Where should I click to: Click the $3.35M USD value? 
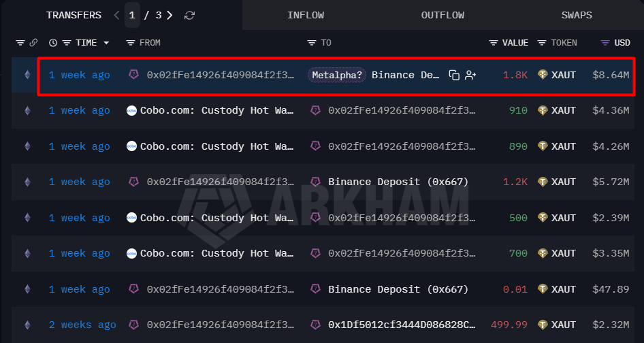611,253
